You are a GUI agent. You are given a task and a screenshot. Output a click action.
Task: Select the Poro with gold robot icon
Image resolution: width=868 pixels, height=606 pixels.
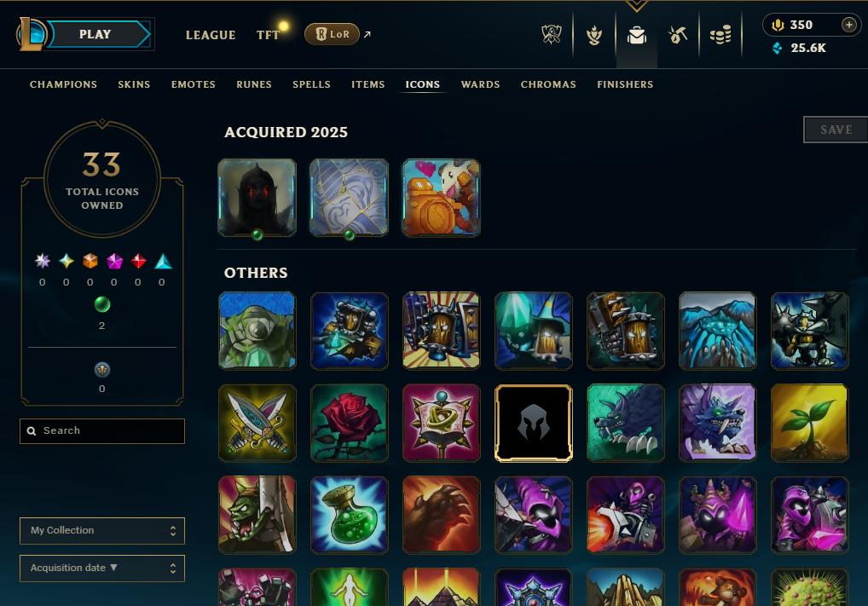[x=441, y=198]
